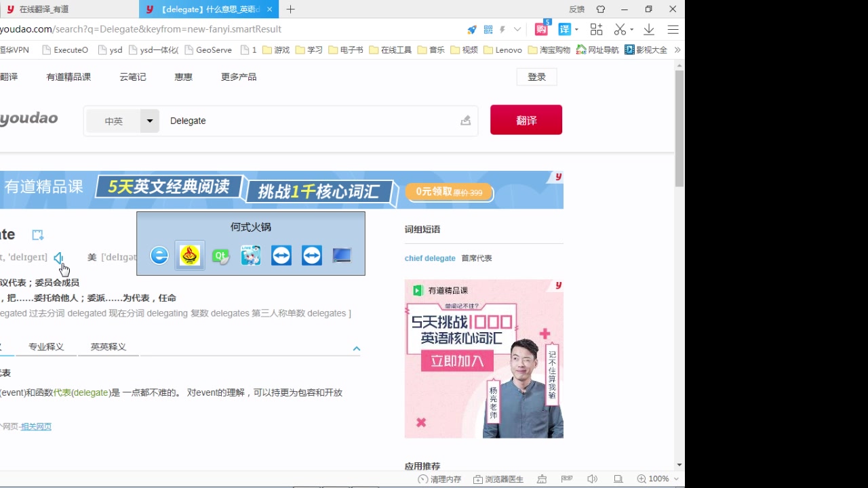Select the desktop icon in switcher
This screenshot has height=488, width=868.
tap(342, 256)
